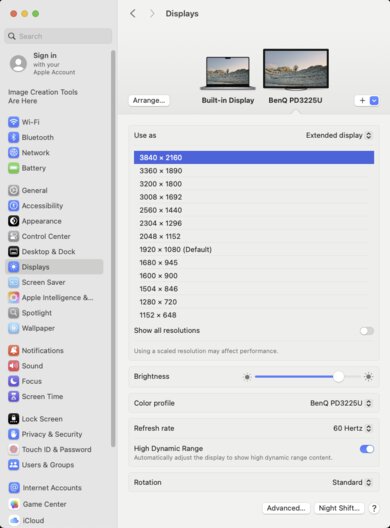Click the help question mark button

374,508
